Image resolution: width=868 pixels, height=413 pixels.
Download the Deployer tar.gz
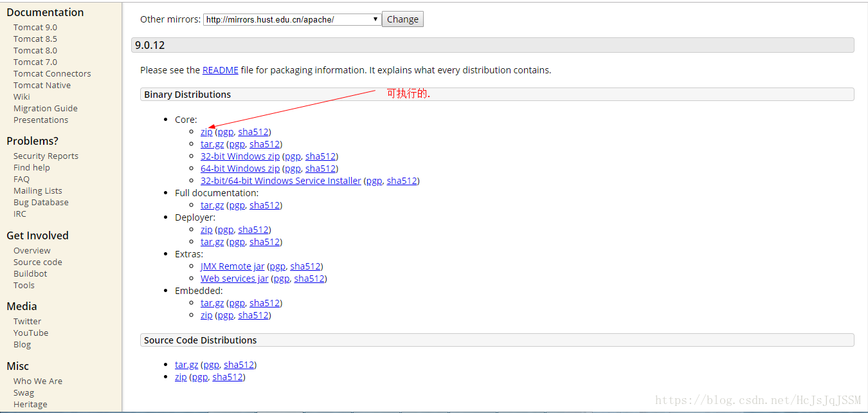[212, 242]
